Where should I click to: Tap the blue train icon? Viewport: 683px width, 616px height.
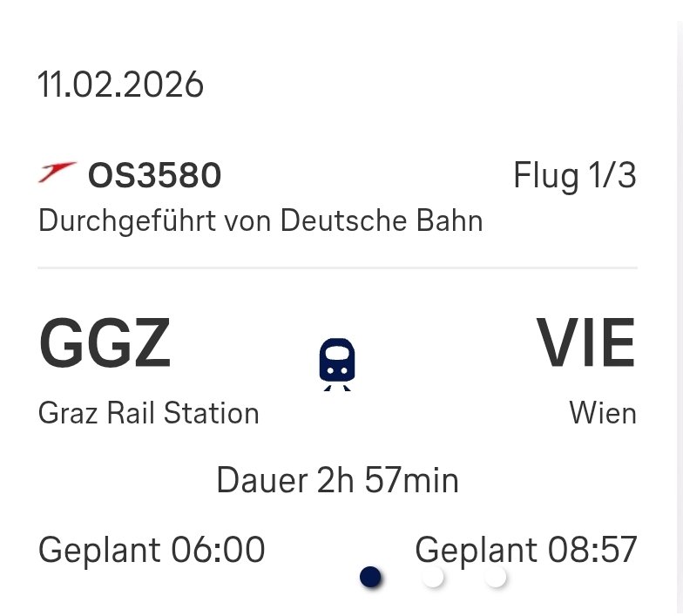coord(337,363)
